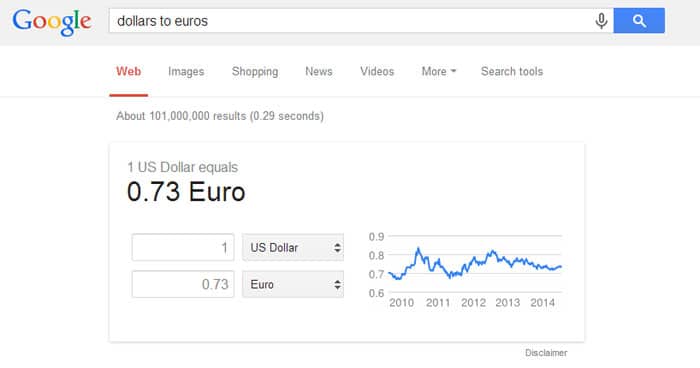Click the euro amount field showing 0.73
Screen dimensions: 700x368
[183, 284]
